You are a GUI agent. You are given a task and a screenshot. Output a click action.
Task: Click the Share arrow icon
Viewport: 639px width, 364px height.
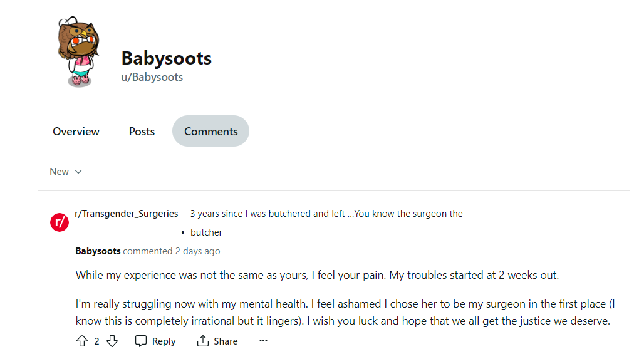coord(202,341)
